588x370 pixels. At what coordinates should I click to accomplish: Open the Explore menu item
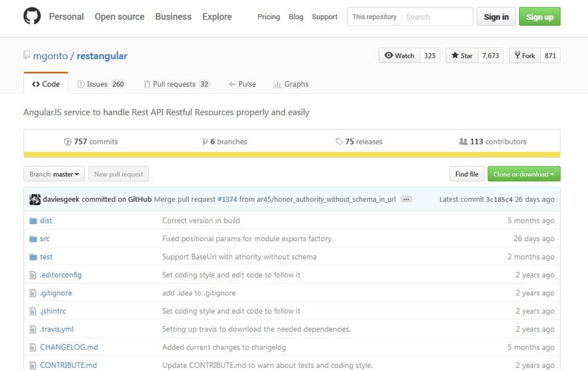tap(217, 17)
